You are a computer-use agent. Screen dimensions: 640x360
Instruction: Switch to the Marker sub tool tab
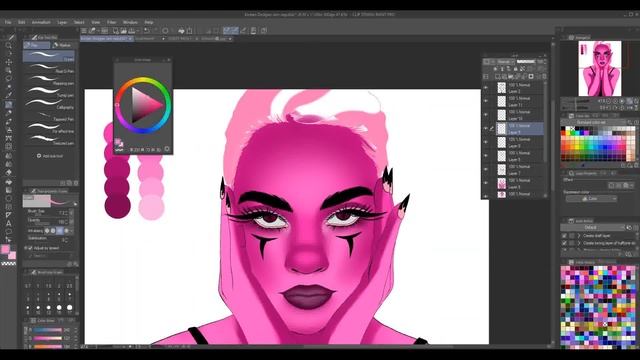(x=62, y=45)
